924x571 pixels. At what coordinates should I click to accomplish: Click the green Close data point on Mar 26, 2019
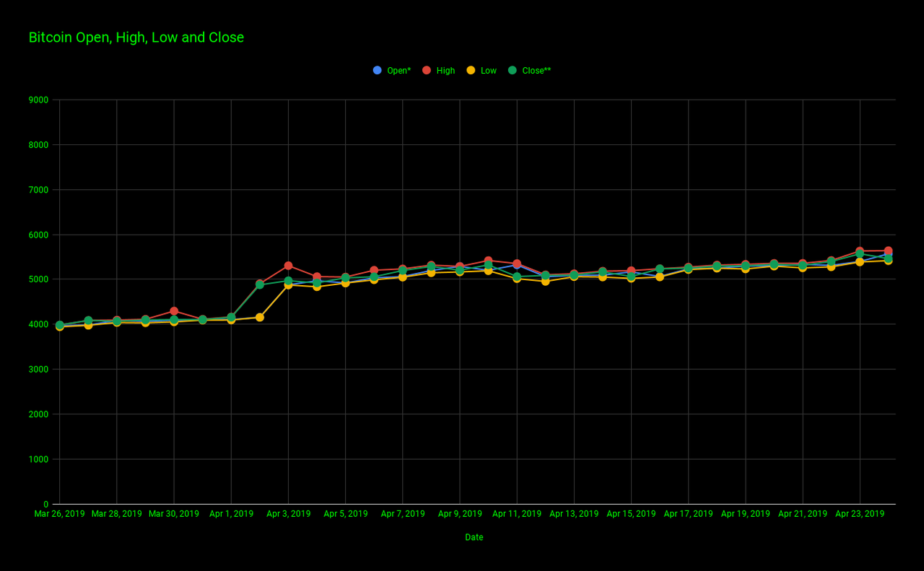point(59,325)
